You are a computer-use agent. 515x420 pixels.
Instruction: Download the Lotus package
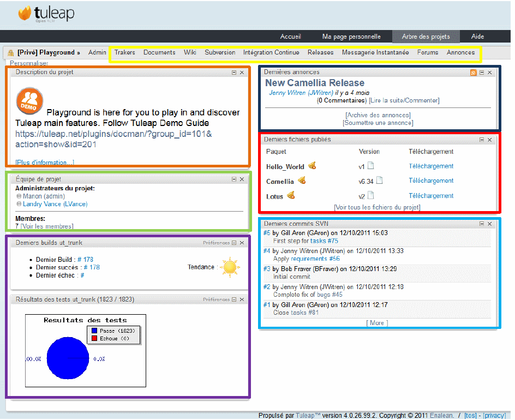click(x=431, y=196)
